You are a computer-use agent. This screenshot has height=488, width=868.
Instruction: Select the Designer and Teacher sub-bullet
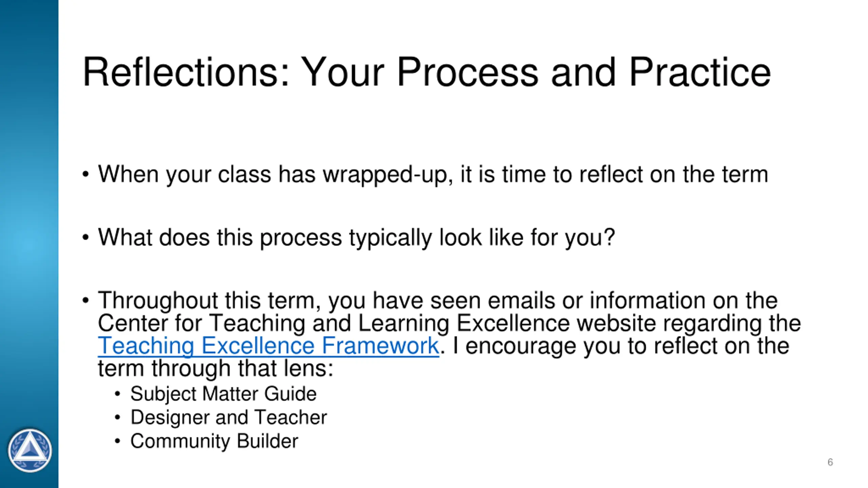tap(229, 417)
